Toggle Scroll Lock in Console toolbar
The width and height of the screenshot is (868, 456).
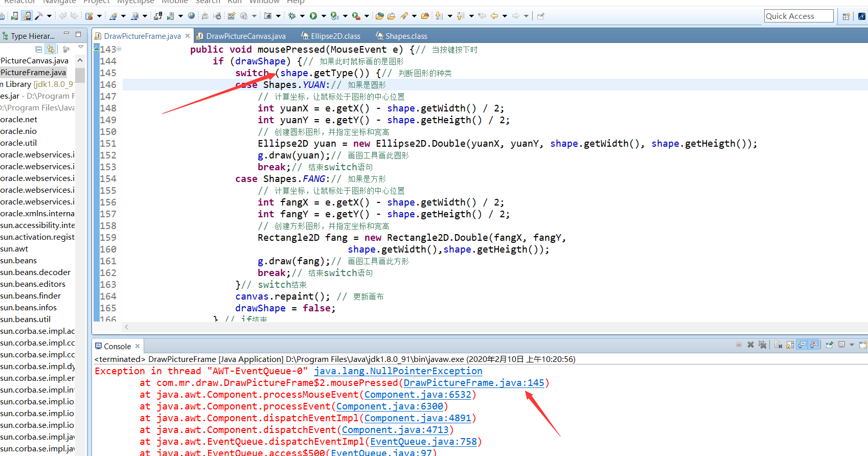[x=790, y=345]
